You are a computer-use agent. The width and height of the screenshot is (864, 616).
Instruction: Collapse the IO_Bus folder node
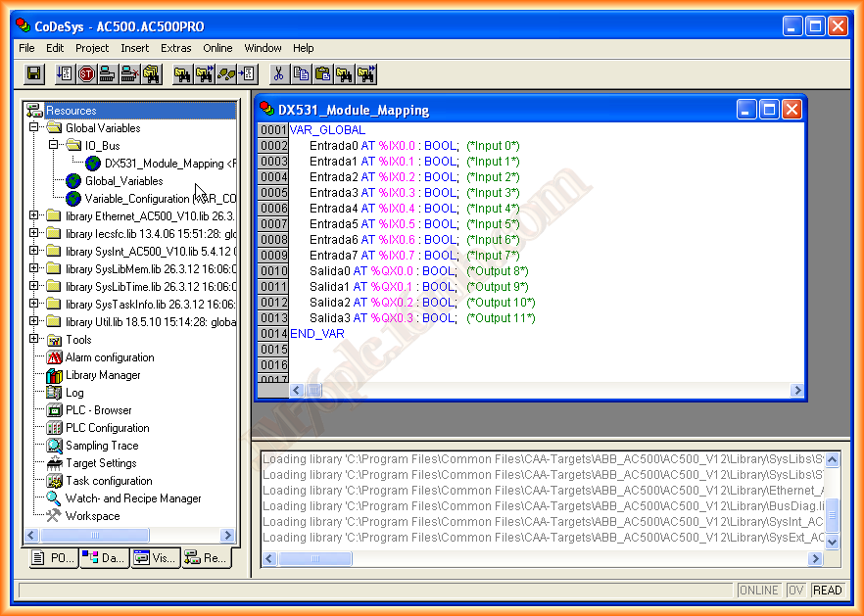pos(55,146)
